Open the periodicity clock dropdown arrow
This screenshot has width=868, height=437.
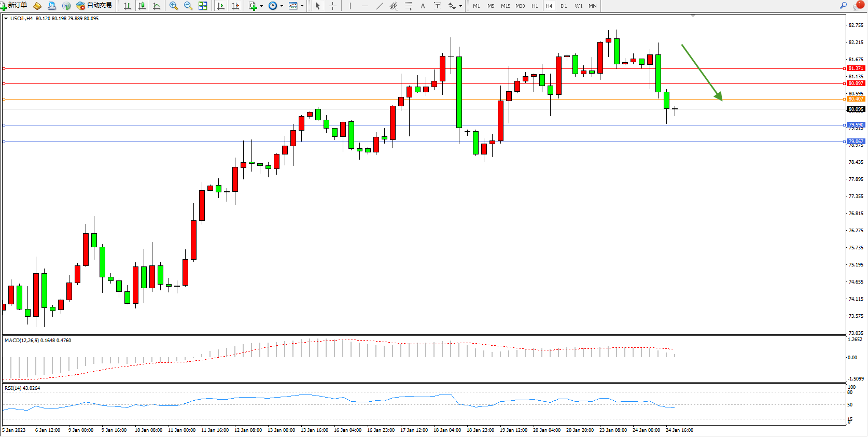[282, 6]
